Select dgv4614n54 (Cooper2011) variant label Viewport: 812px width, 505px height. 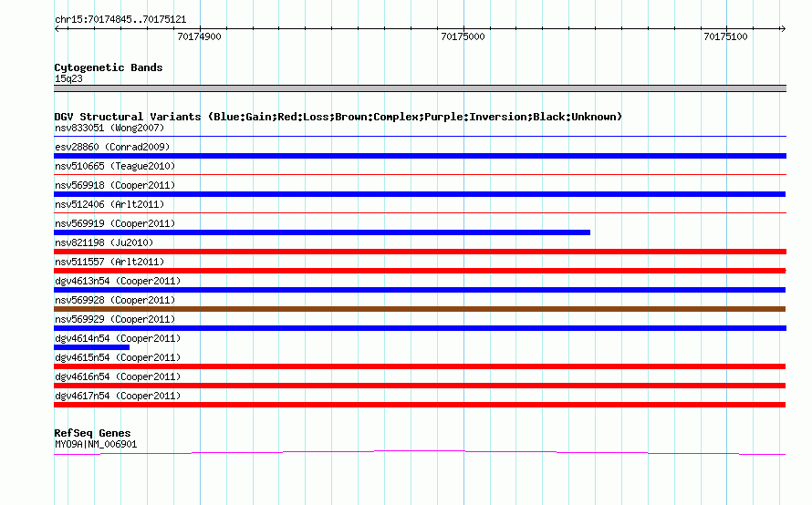(118, 338)
